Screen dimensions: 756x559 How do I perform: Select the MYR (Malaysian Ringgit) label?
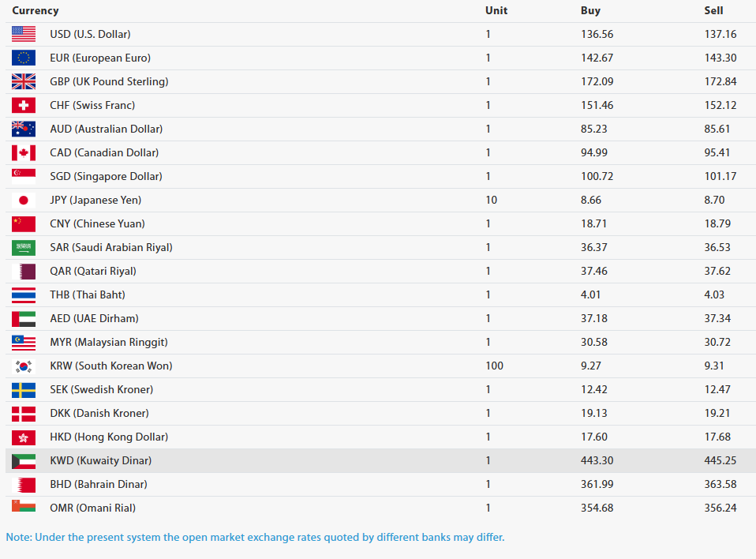tap(109, 342)
